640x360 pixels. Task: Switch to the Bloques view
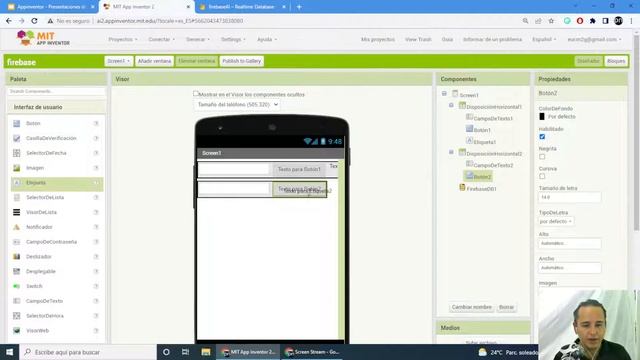616,61
